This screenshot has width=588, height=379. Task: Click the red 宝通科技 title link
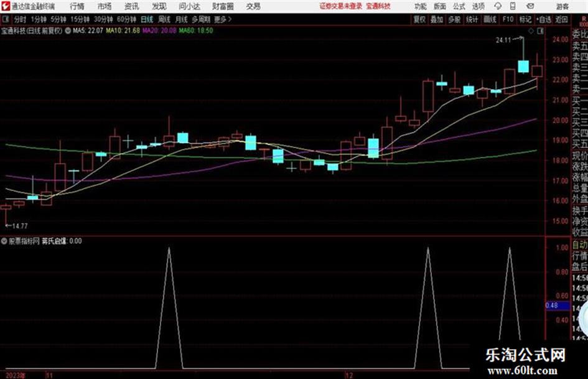coord(378,6)
